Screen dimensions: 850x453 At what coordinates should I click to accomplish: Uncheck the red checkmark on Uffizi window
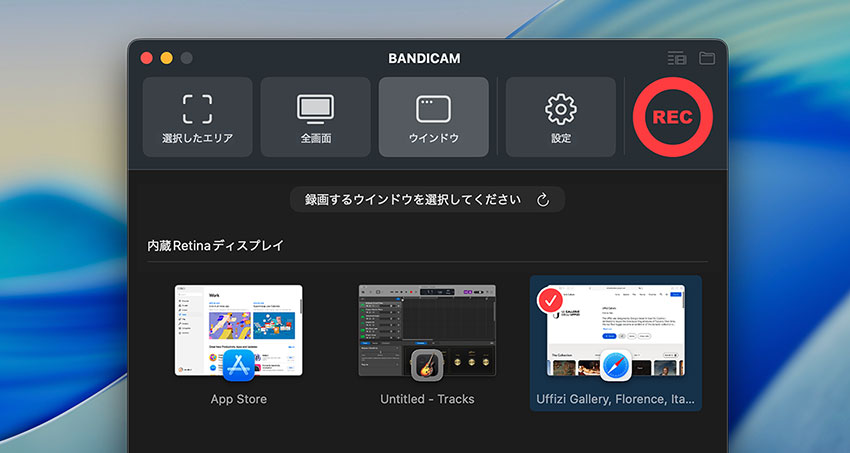click(x=550, y=300)
